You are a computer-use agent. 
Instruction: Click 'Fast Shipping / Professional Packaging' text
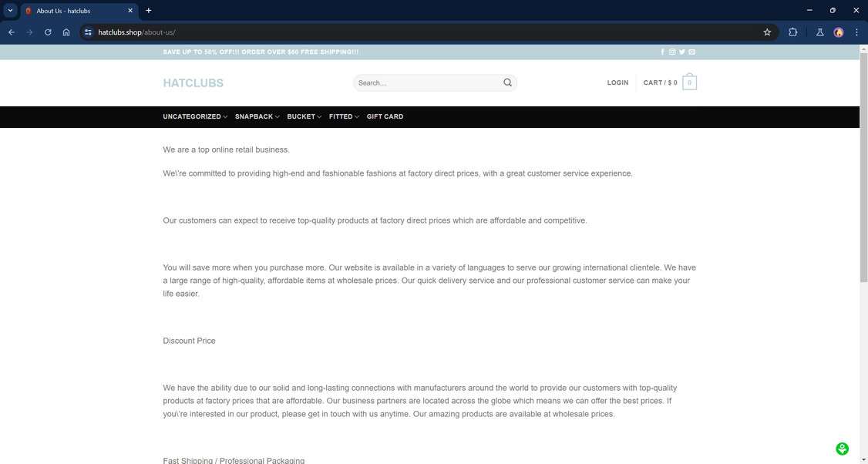pos(234,460)
